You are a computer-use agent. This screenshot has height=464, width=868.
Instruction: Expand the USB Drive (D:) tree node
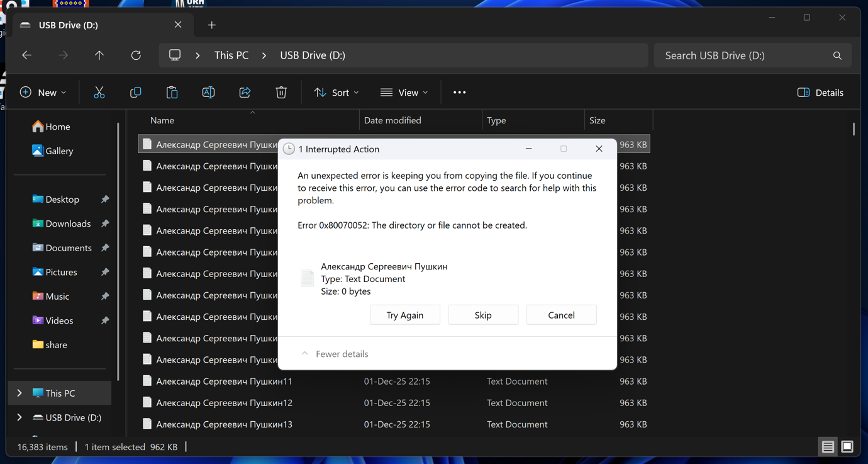click(x=19, y=417)
